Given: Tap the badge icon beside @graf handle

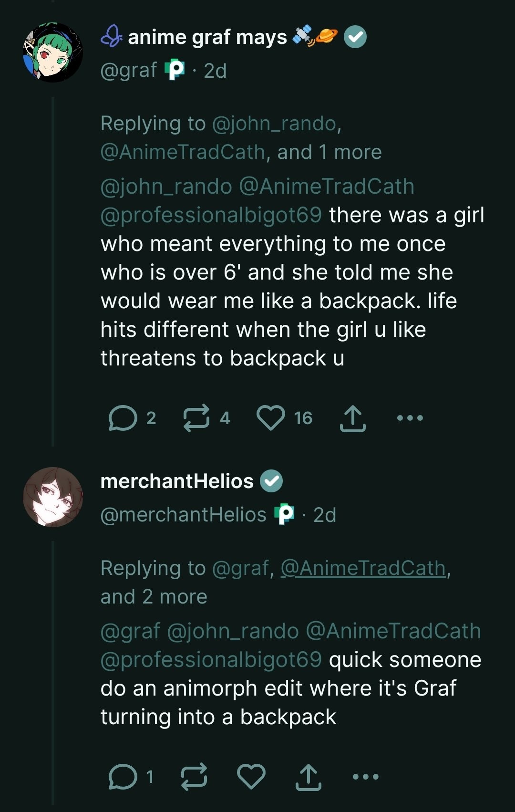Looking at the screenshot, I should (x=175, y=70).
